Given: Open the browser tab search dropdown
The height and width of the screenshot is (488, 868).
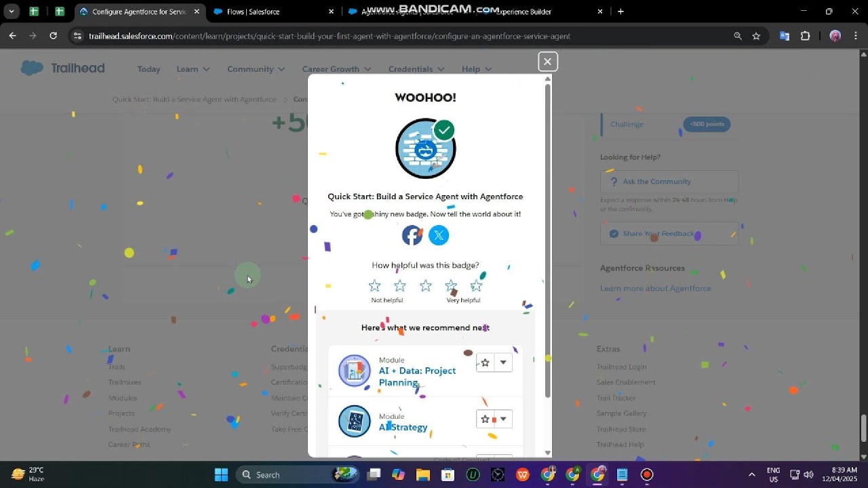Looking at the screenshot, I should 12,12.
